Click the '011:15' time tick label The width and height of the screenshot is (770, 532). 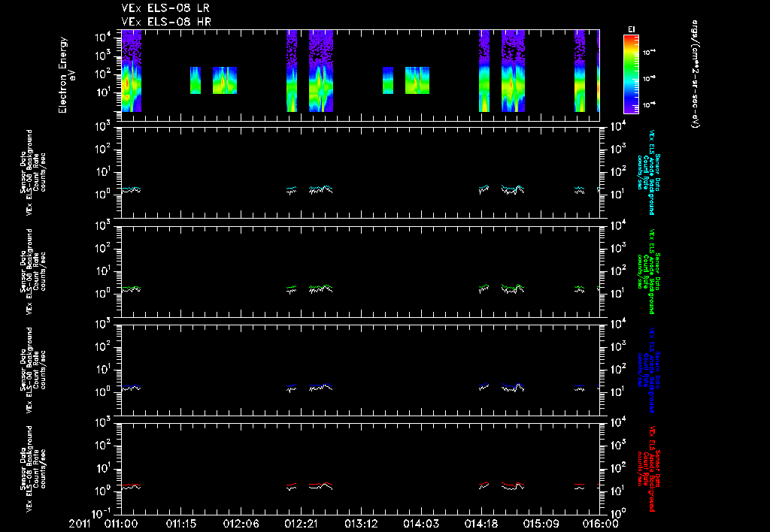181,524
